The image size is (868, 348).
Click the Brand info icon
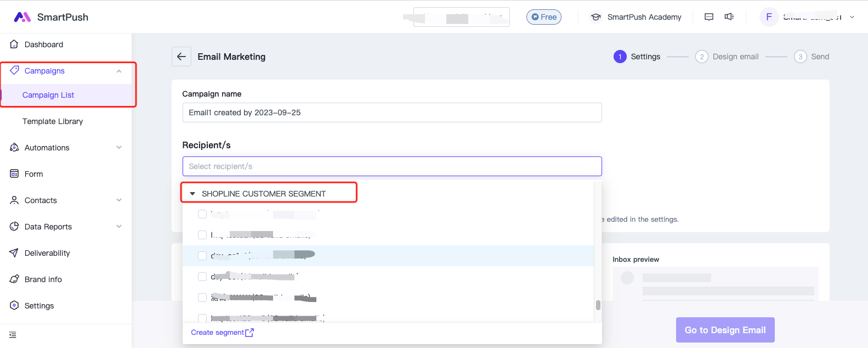click(14, 279)
